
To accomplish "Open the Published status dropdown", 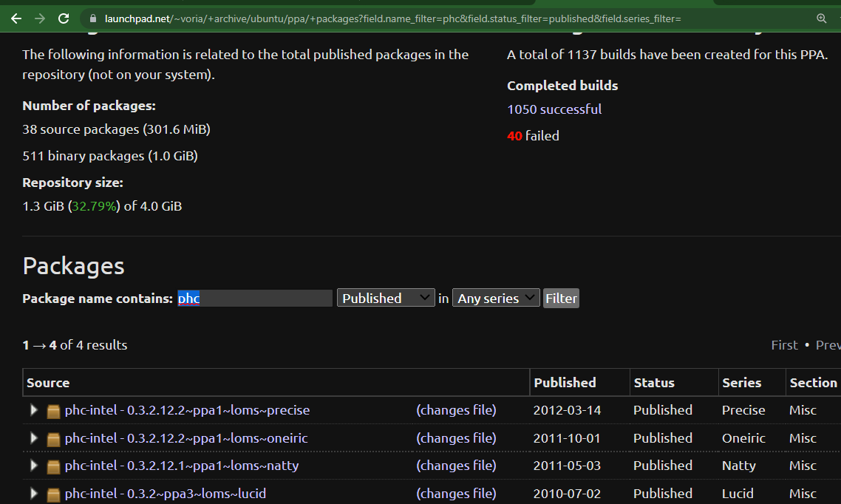I will pos(385,298).
